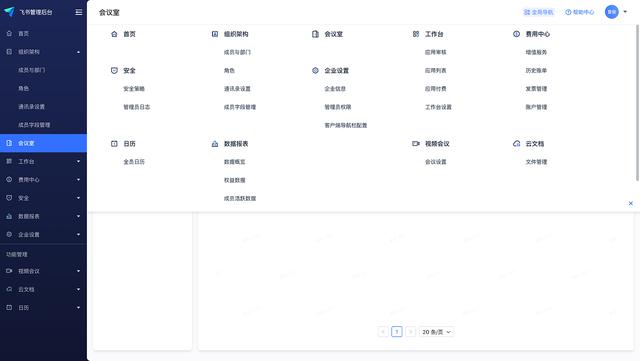
Task: Click the 云文档 cloud icon in navigation panel
Action: tap(516, 143)
